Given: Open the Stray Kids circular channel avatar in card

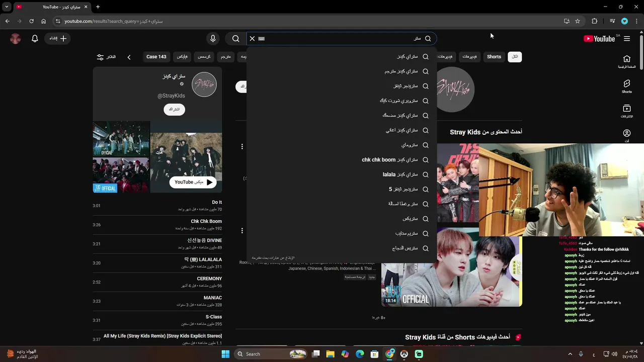Looking at the screenshot, I should click(x=204, y=84).
